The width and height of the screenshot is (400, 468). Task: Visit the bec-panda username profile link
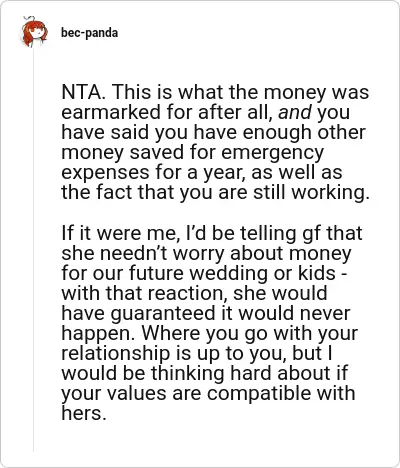(x=89, y=33)
